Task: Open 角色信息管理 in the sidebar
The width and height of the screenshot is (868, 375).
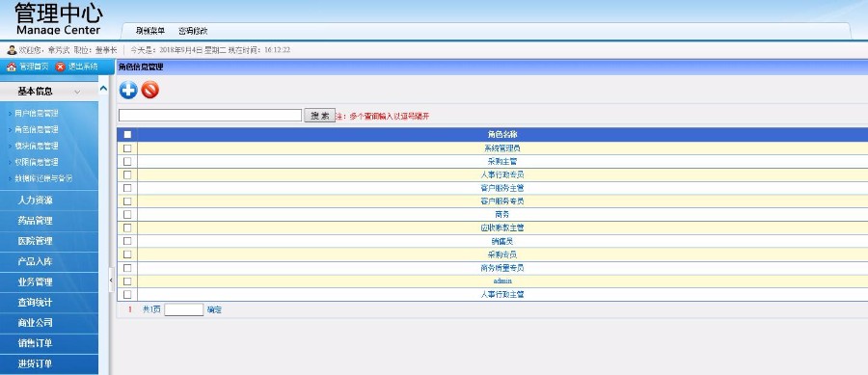Action: click(36, 129)
